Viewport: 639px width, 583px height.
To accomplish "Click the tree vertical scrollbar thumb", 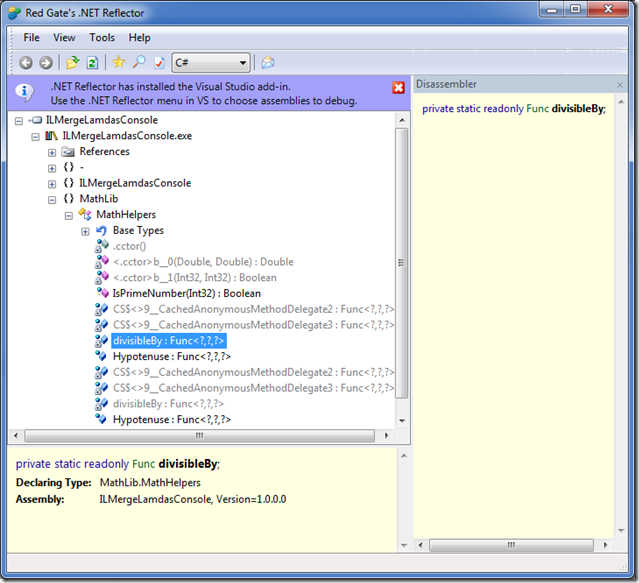I will point(401,263).
